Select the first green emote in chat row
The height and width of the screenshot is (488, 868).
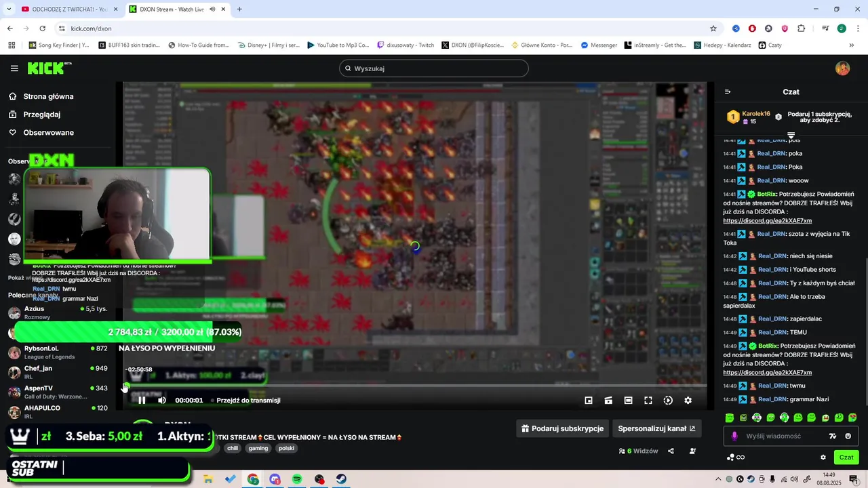730,418
